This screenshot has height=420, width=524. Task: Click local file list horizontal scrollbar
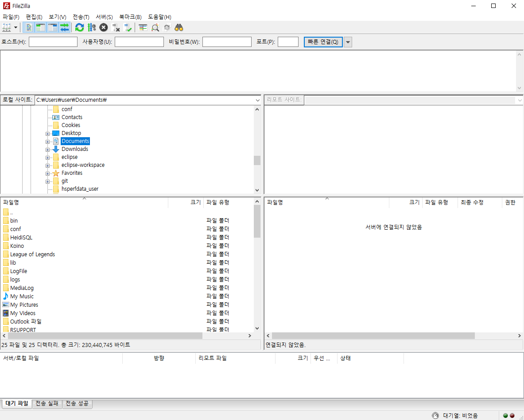click(x=105, y=336)
